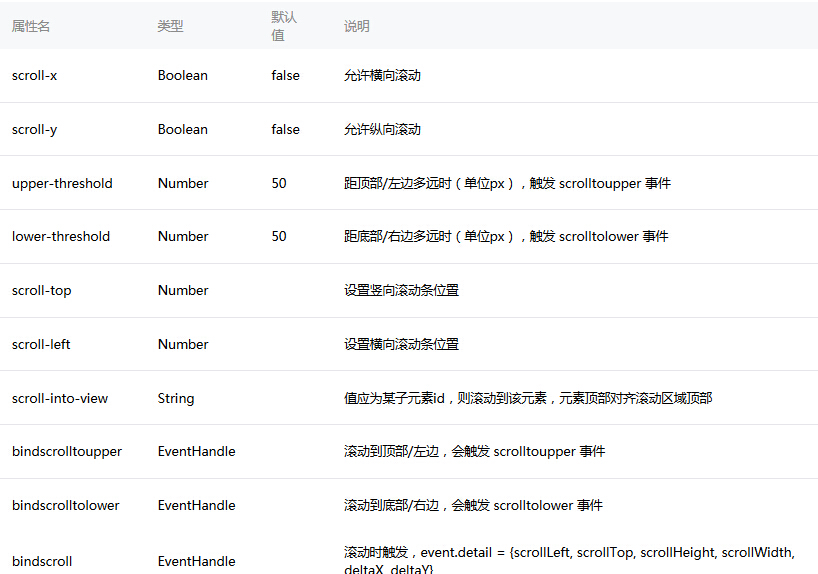This screenshot has width=818, height=574.
Task: Select the scroll-top property name
Action: coord(41,290)
